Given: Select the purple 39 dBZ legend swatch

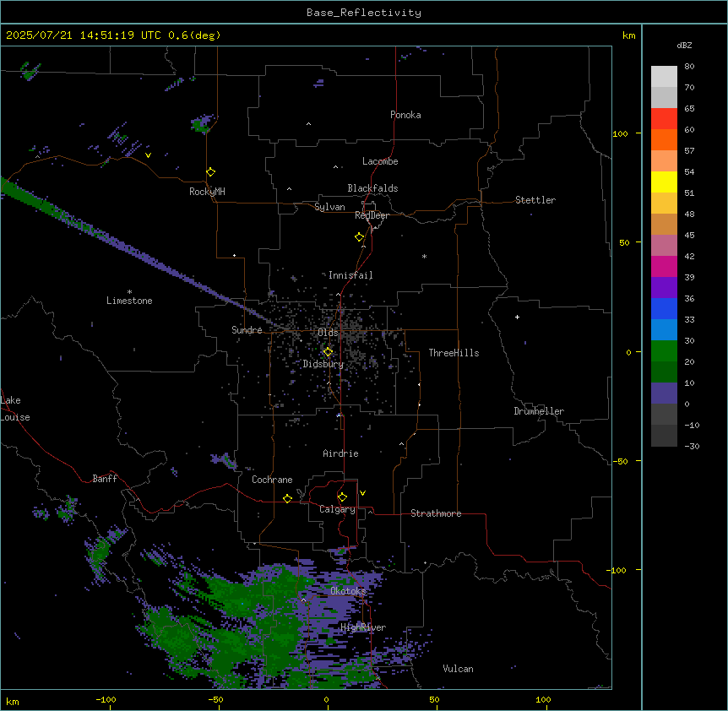Looking at the screenshot, I should pyautogui.click(x=664, y=287).
